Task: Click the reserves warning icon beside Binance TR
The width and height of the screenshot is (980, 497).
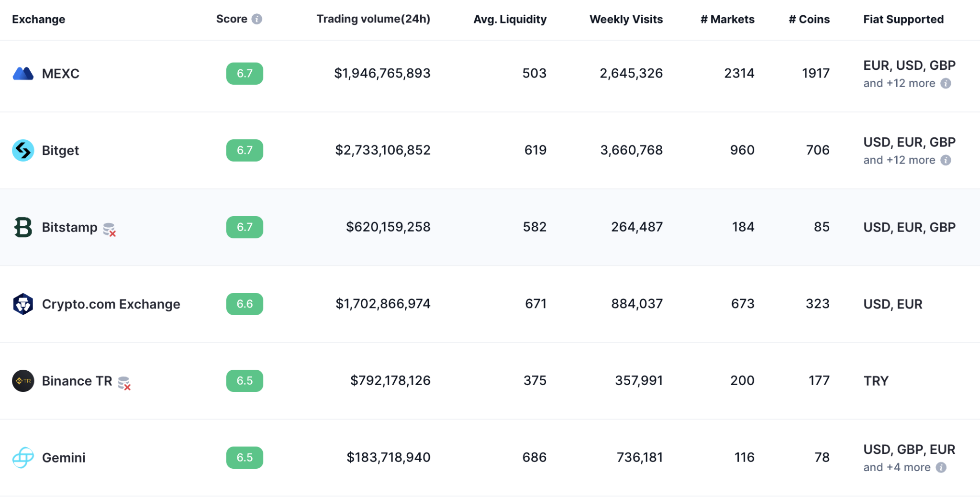Action: click(124, 383)
